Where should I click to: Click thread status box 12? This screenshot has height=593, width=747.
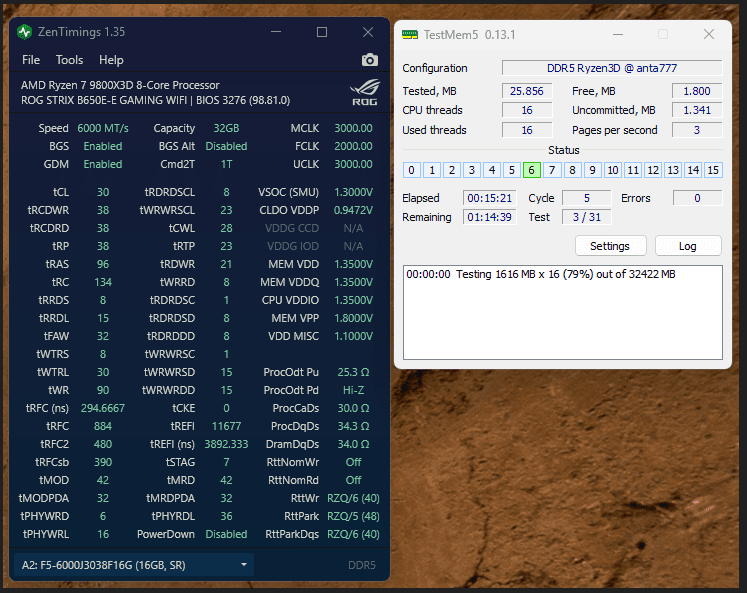click(653, 170)
